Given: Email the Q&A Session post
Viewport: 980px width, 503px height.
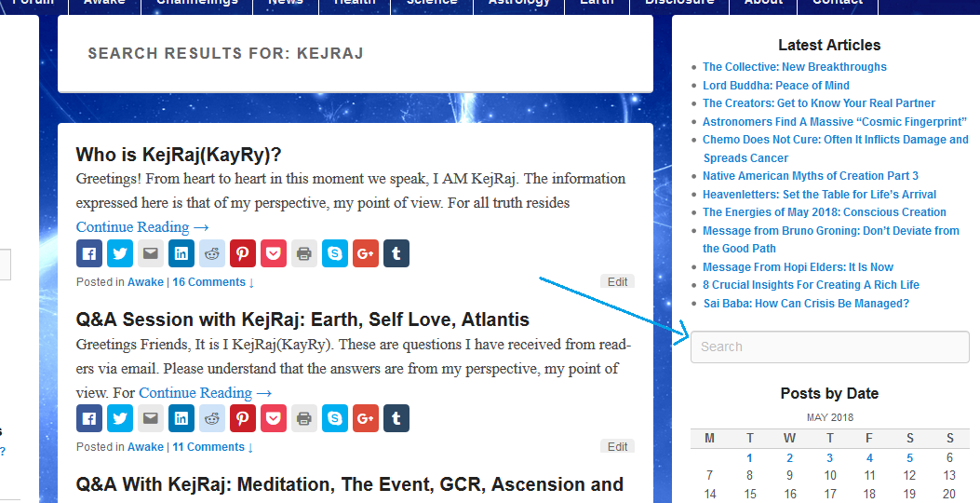Looking at the screenshot, I should point(151,419).
